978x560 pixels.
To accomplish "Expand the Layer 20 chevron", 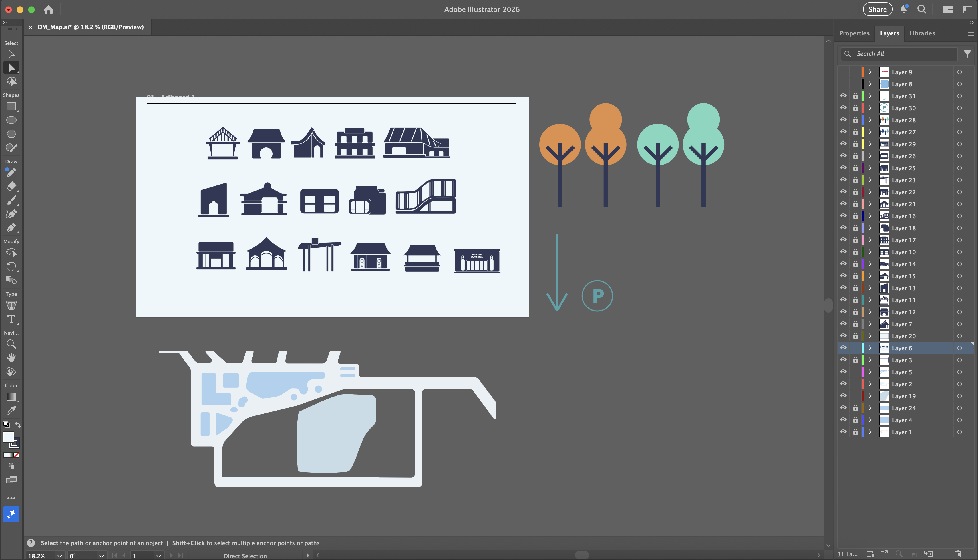I will coord(870,336).
